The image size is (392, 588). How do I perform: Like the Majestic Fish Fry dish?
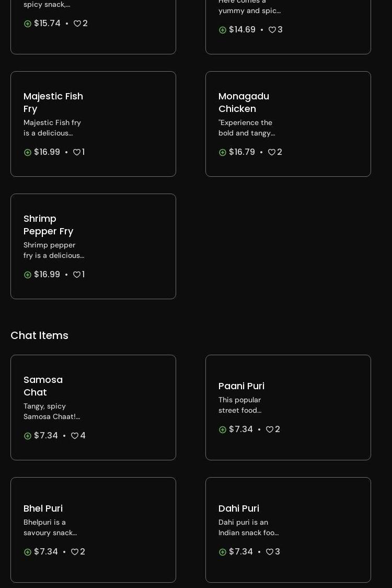(x=77, y=152)
